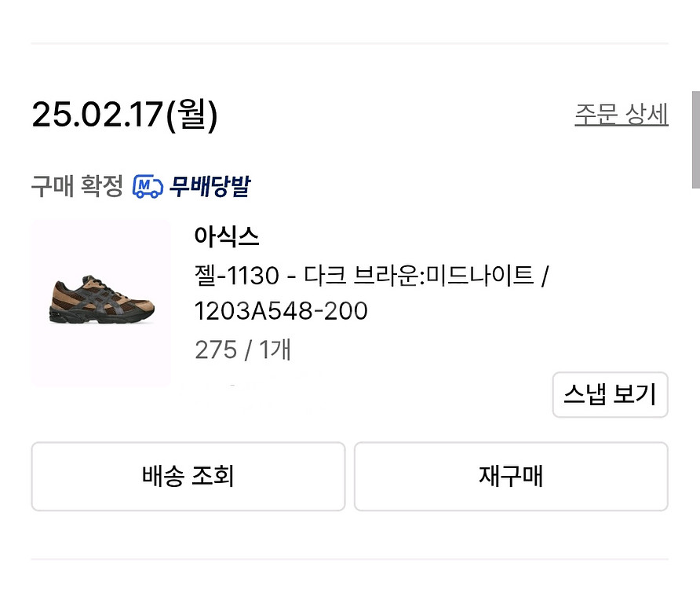Click the order date 25.02.17

pos(94,115)
